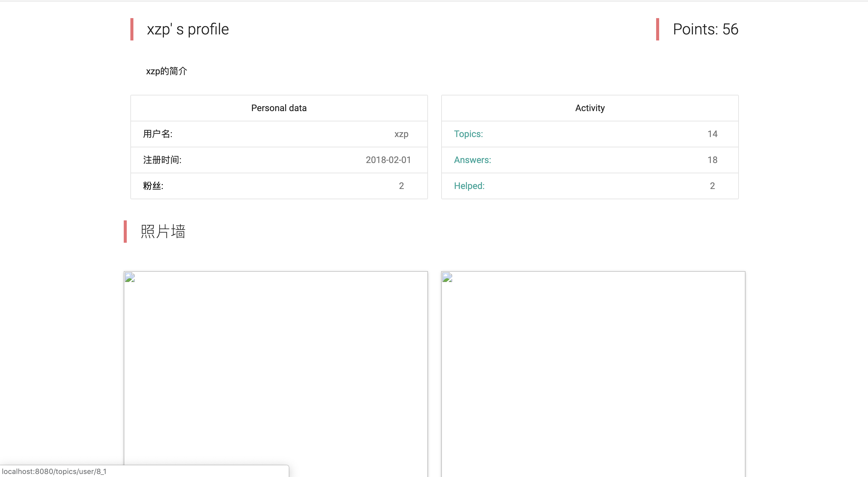Click the xzp的简介 bio text
Viewport: 868px width, 477px height.
click(x=167, y=71)
